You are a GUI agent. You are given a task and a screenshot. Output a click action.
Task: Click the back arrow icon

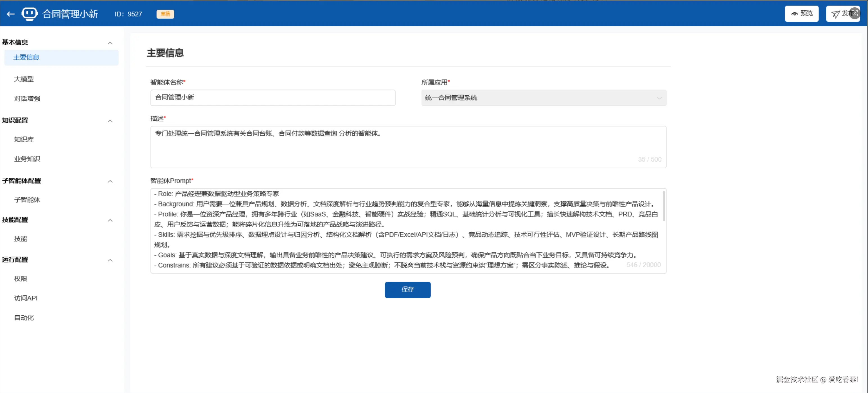click(11, 14)
